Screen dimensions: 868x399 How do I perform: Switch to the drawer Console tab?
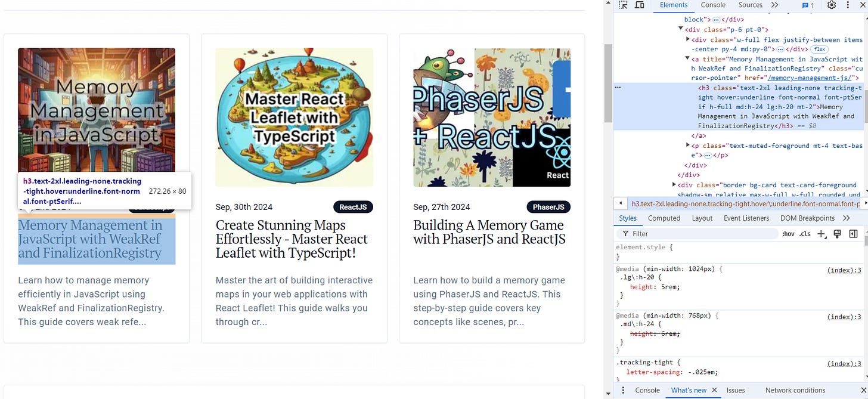647,391
